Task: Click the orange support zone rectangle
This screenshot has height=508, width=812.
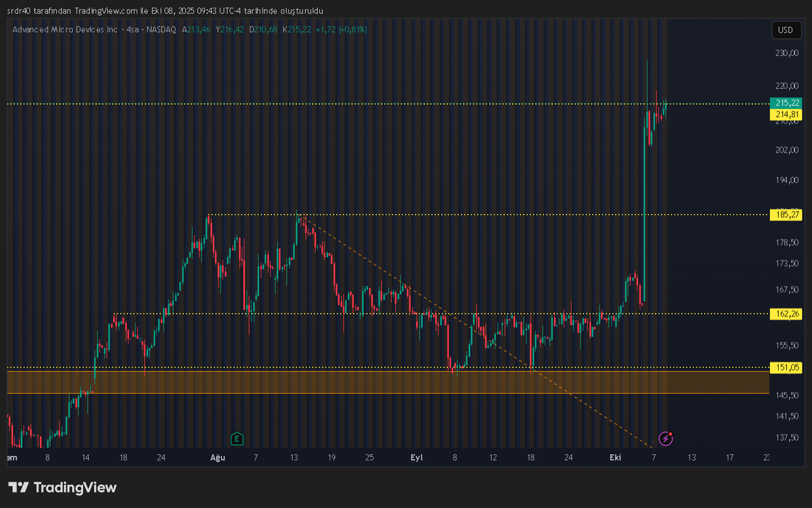Action: tap(388, 382)
